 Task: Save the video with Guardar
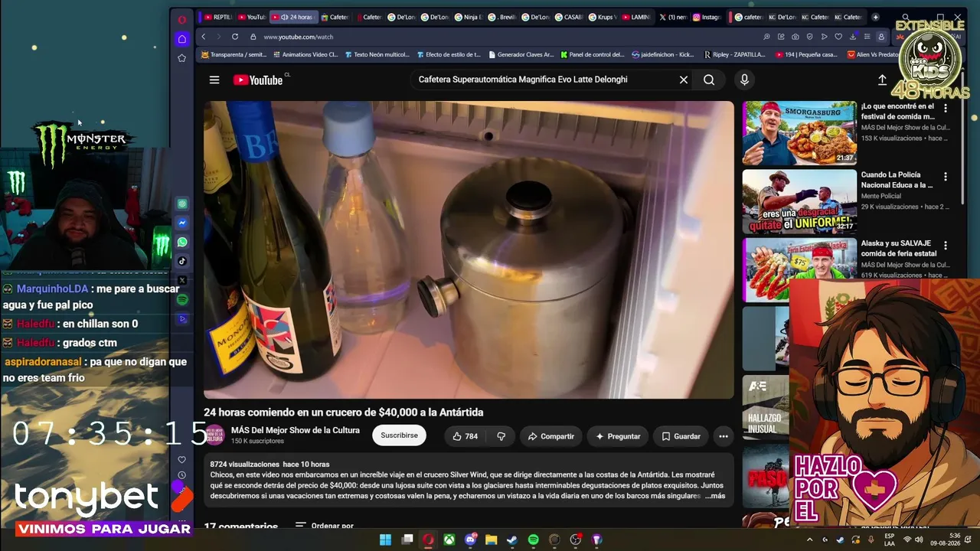tap(681, 436)
